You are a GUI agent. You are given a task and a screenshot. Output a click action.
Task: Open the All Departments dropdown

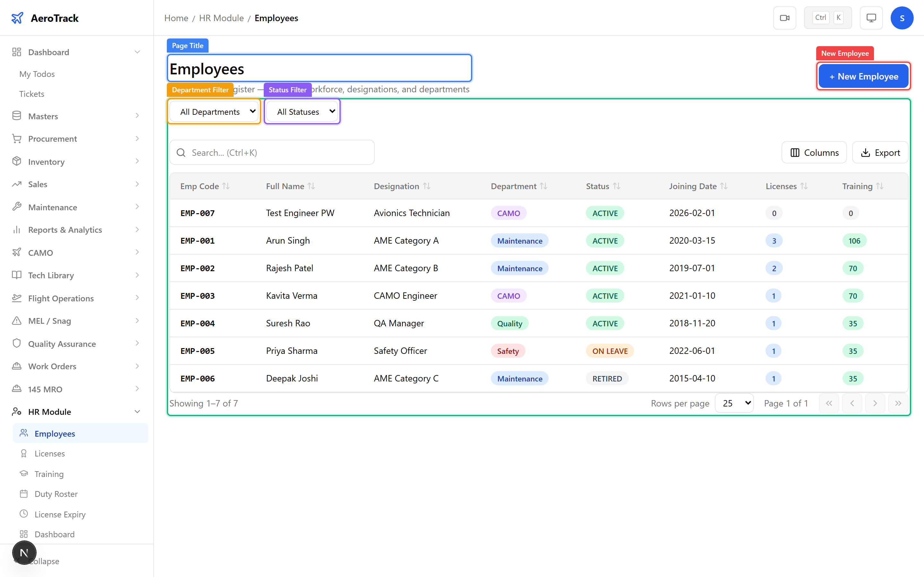(x=214, y=112)
